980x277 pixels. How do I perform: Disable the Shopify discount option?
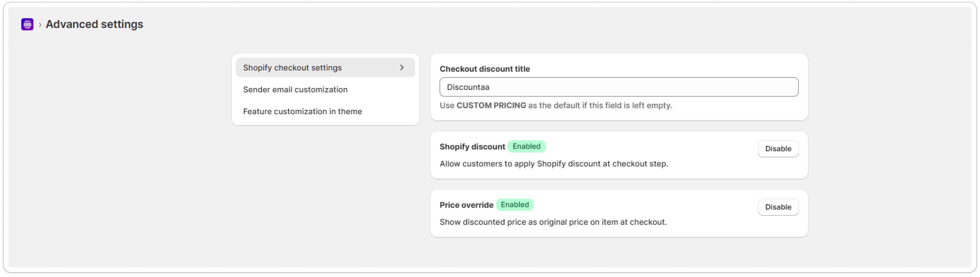[x=778, y=149]
